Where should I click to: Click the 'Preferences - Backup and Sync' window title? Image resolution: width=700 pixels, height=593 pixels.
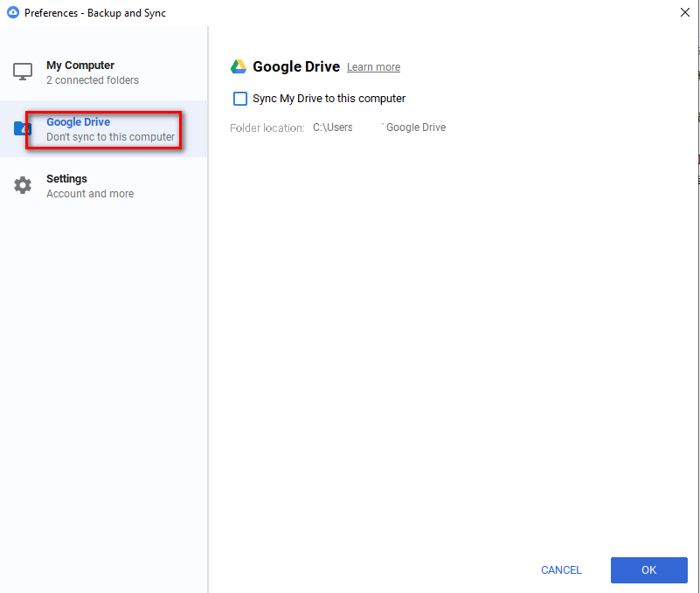(95, 13)
